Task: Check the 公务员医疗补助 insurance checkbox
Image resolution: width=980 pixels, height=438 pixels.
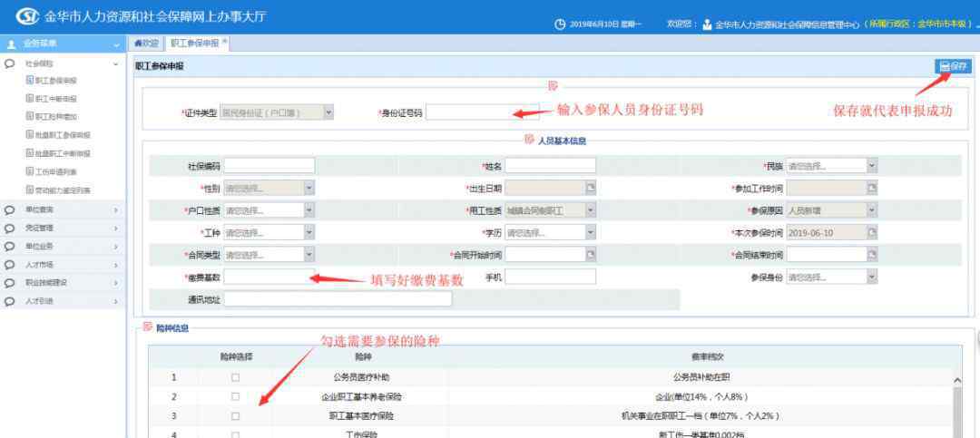Action: click(235, 376)
